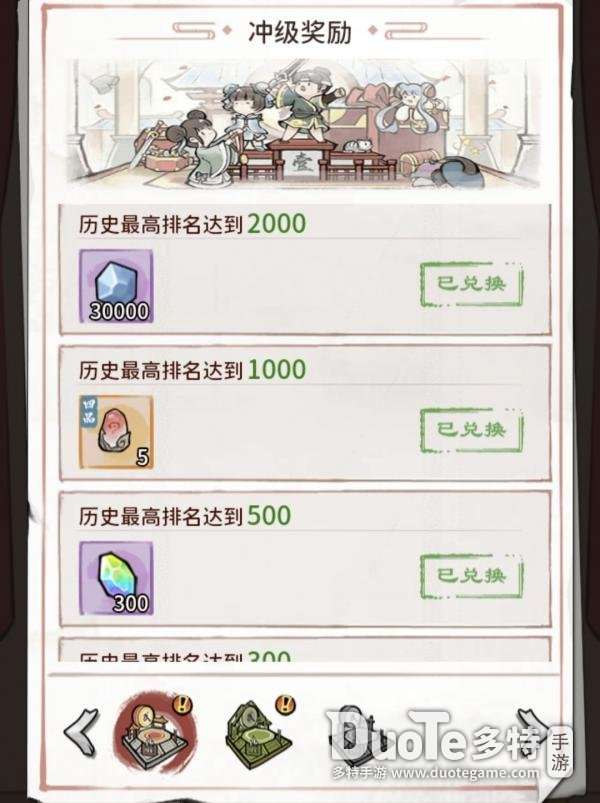Tap exclamation badge on the red arena icon
Image resolution: width=600 pixels, height=803 pixels.
click(183, 705)
